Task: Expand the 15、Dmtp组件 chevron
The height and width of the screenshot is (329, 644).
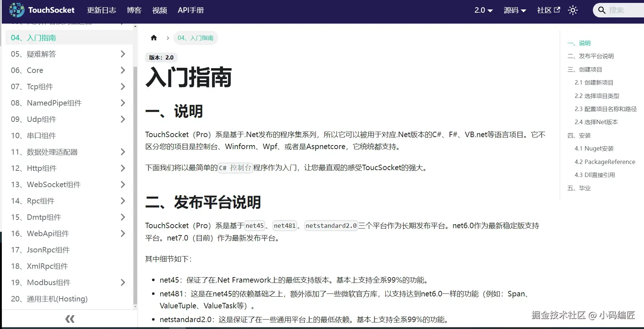Action: coord(123,217)
